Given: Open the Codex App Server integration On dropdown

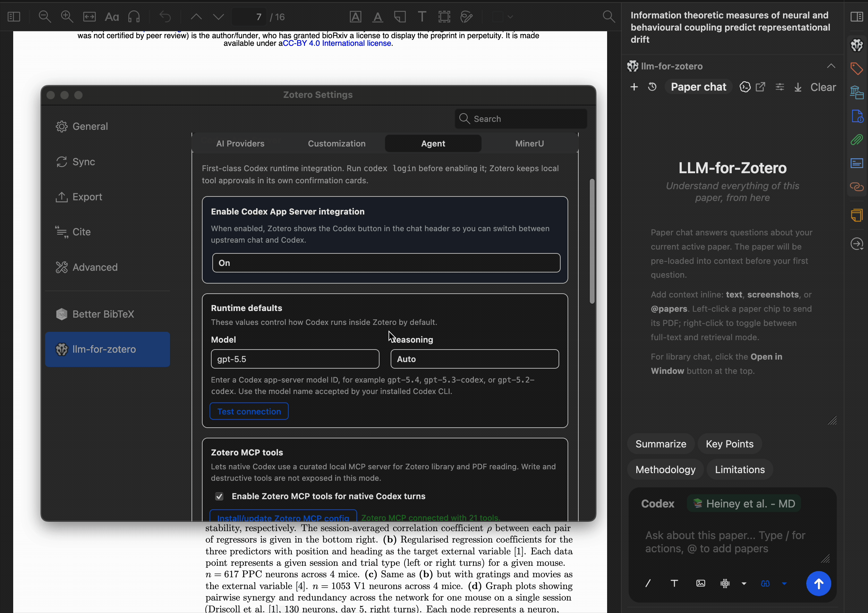Looking at the screenshot, I should point(386,263).
